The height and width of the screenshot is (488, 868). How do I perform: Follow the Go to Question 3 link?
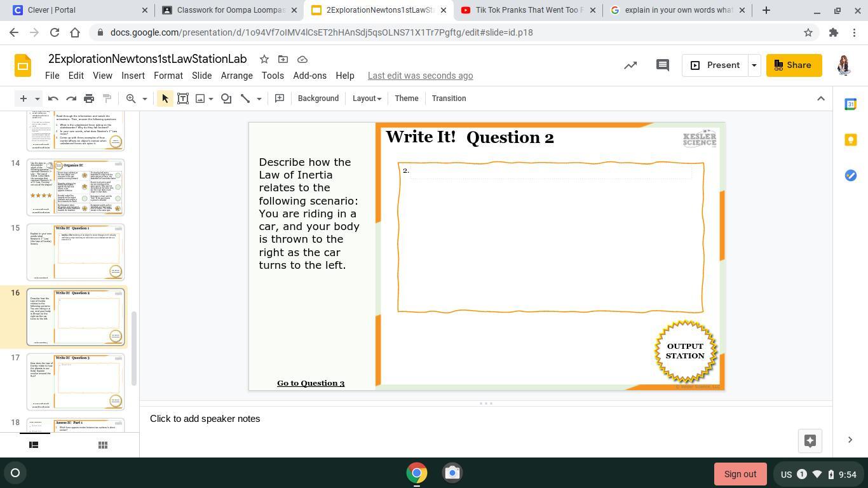point(311,383)
